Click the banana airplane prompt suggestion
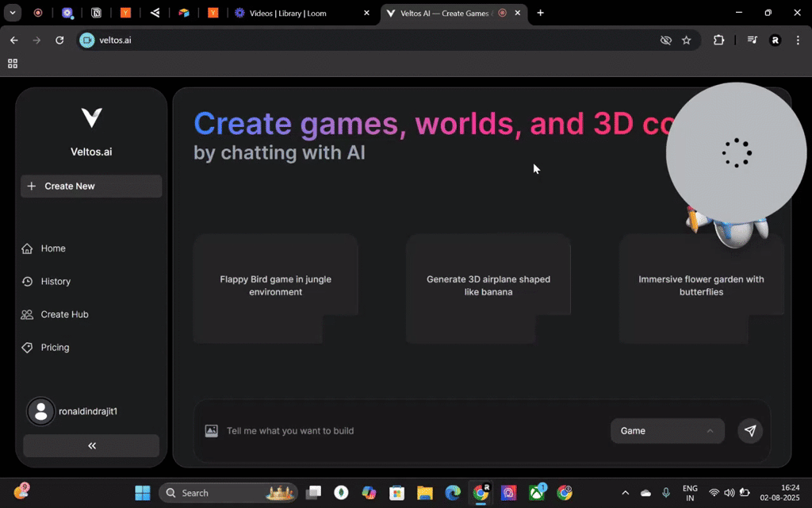Viewport: 812px width, 508px height. coord(488,286)
